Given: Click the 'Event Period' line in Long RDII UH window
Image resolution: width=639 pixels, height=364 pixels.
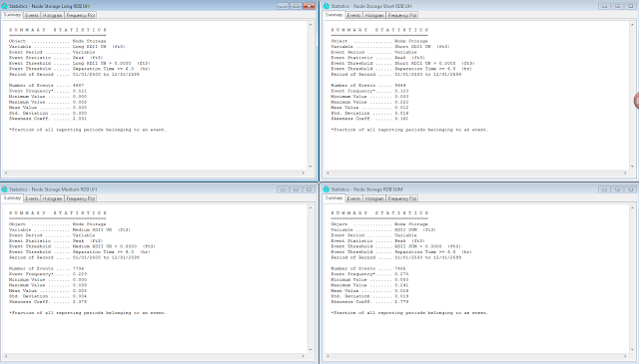Looking at the screenshot, I should click(52, 52).
